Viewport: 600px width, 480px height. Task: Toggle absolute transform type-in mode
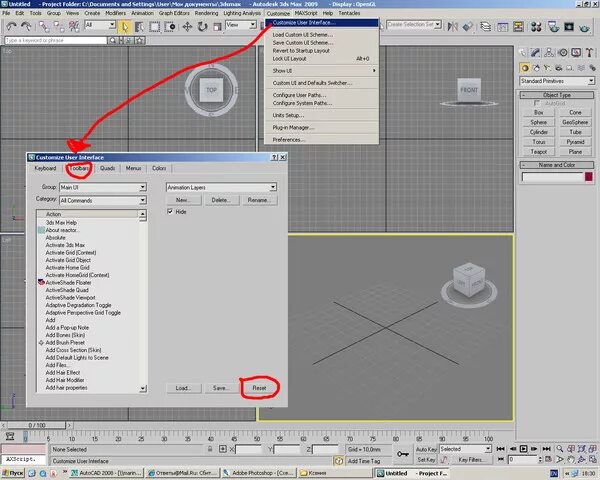223,449
